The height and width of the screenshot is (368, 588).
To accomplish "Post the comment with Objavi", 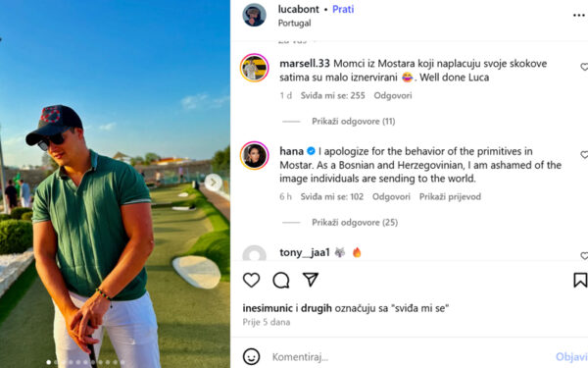I will (x=571, y=357).
